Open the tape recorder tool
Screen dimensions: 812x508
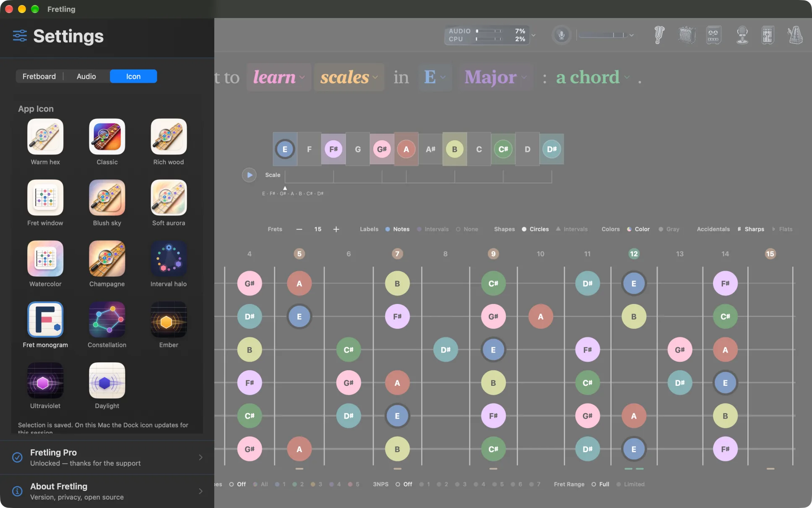coord(713,35)
